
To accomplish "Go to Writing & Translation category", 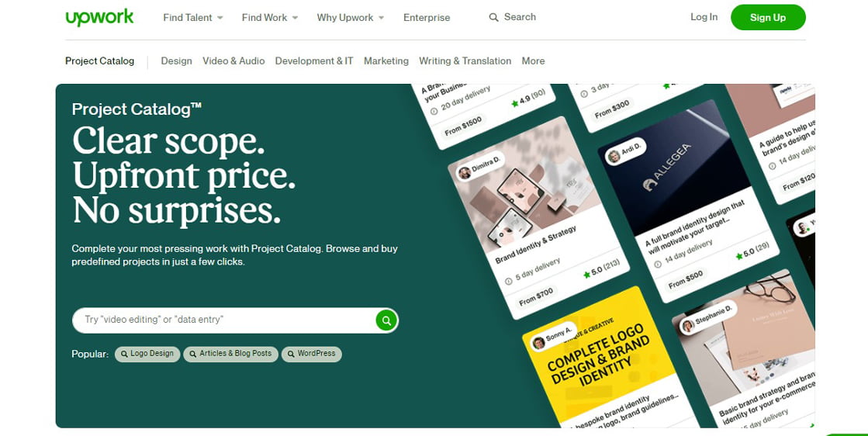I will click(465, 61).
